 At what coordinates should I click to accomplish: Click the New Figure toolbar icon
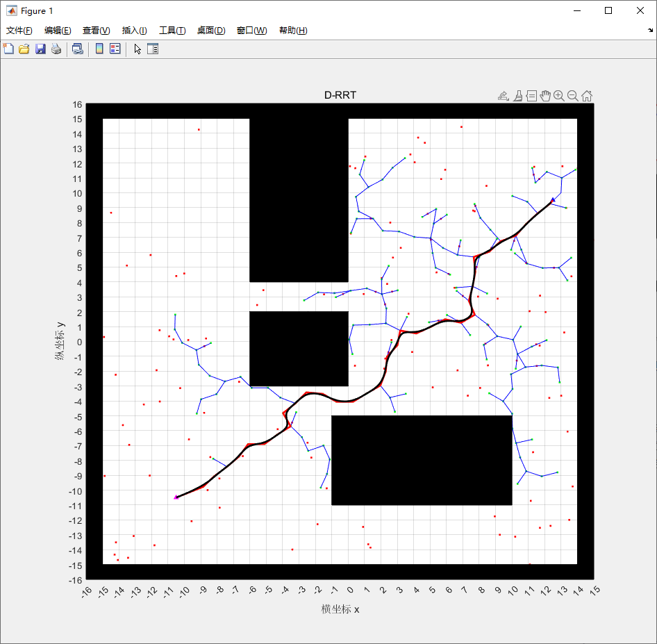tap(8, 49)
